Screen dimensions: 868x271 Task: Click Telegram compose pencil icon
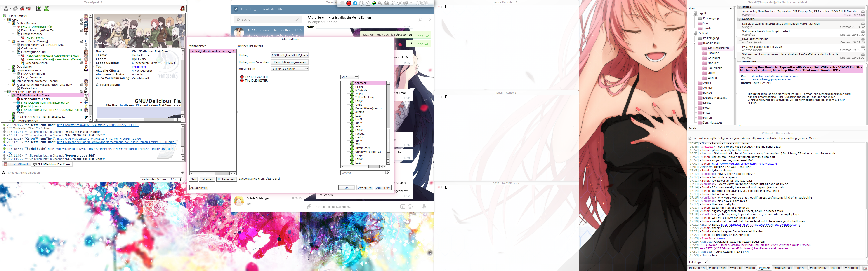[297, 19]
